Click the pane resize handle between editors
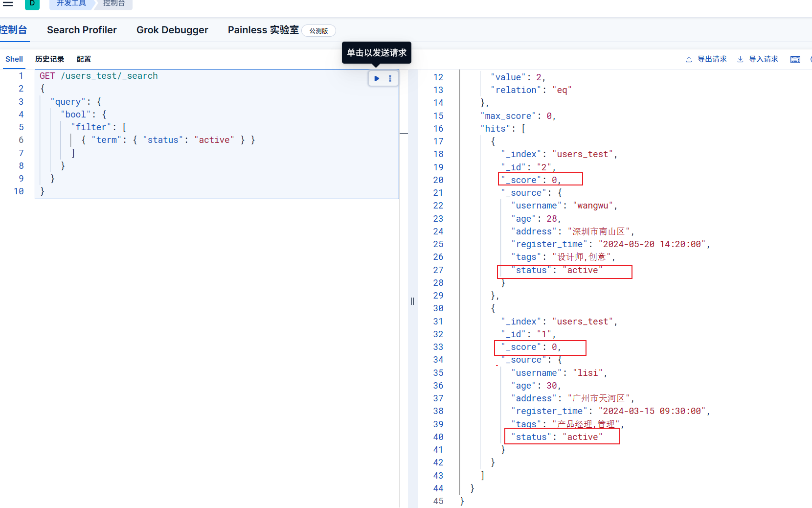Viewport: 812px width, 508px height. coord(412,301)
